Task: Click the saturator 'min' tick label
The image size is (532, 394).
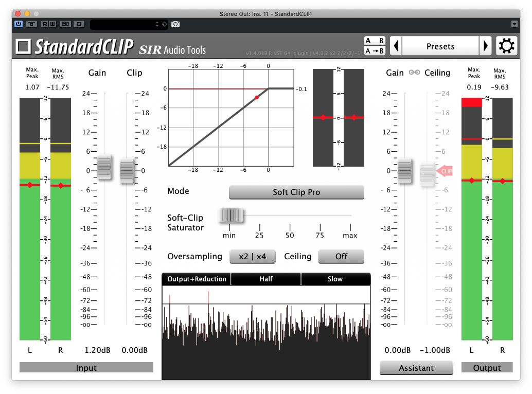Action: (x=229, y=235)
